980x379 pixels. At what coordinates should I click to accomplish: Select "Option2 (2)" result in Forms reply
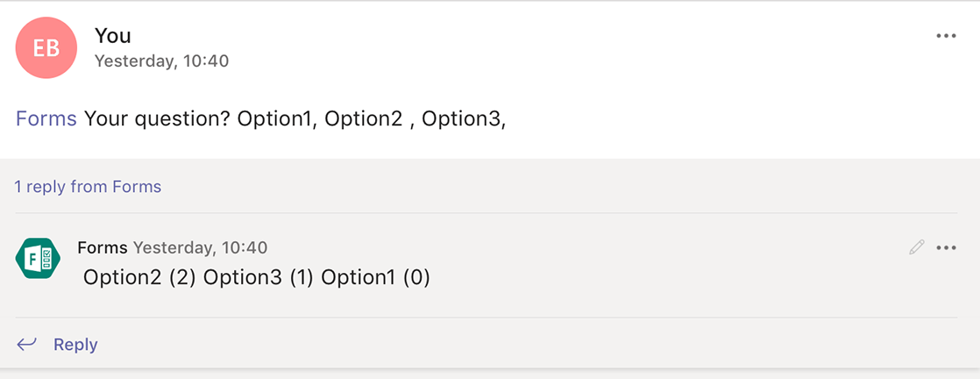click(140, 278)
